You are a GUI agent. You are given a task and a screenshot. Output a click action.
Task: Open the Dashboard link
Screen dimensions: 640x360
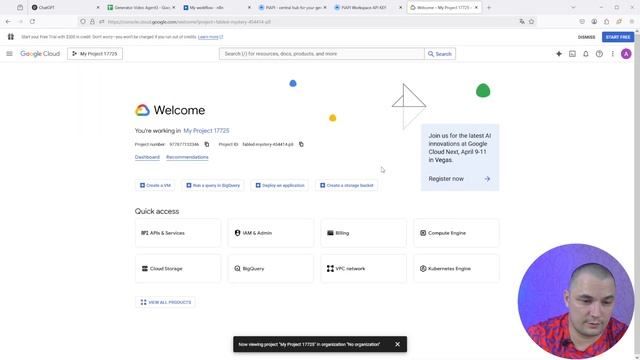point(147,157)
